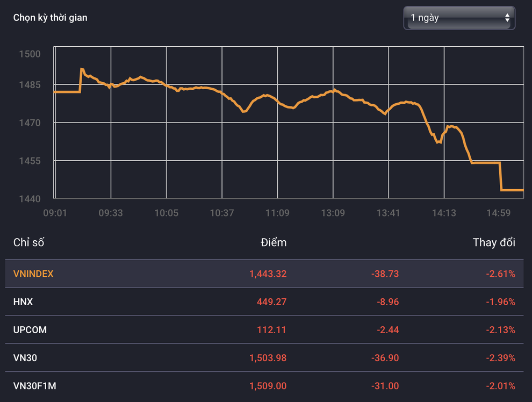Screen dimensions: 532x402
Task: Click the UPCOM change -2.44
Action: click(387, 330)
